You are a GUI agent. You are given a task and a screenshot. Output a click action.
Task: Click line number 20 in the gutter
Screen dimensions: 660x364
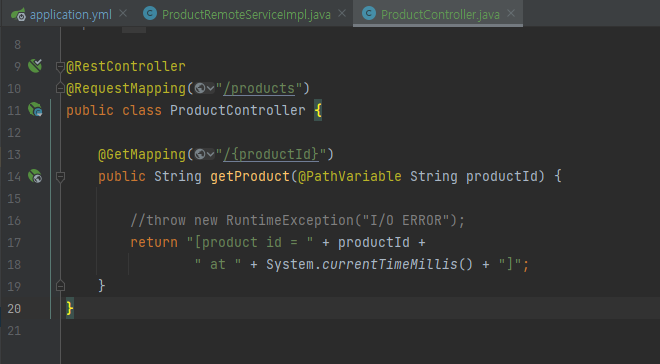point(14,308)
